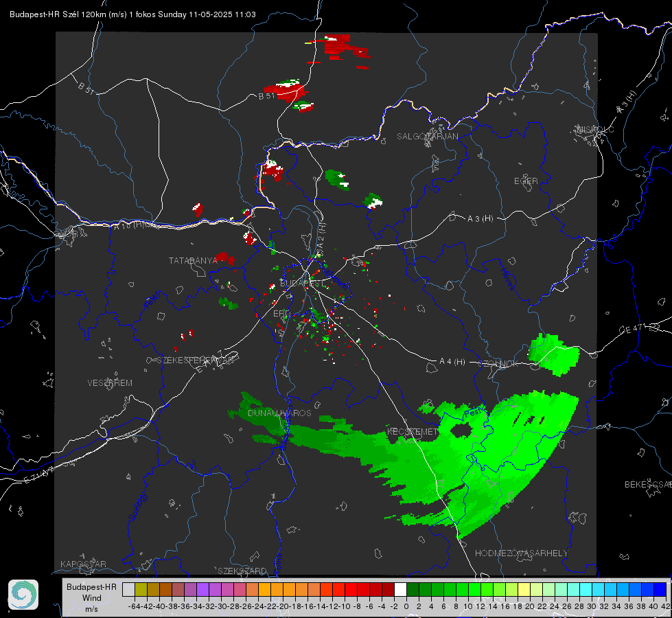Click the blue 'Pest' county label
The height and width of the screenshot is (618, 672).
(x=474, y=411)
